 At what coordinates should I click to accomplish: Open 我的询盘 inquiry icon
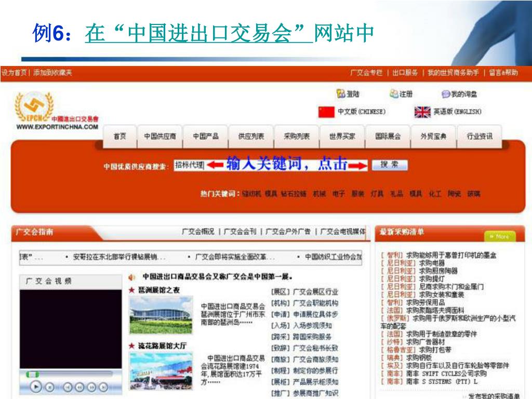point(446,94)
